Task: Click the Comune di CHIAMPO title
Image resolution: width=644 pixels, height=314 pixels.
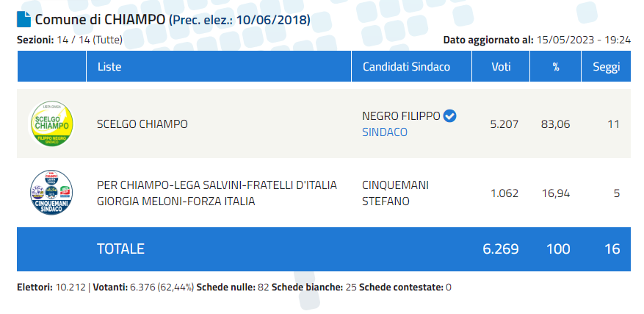Action: pyautogui.click(x=100, y=19)
